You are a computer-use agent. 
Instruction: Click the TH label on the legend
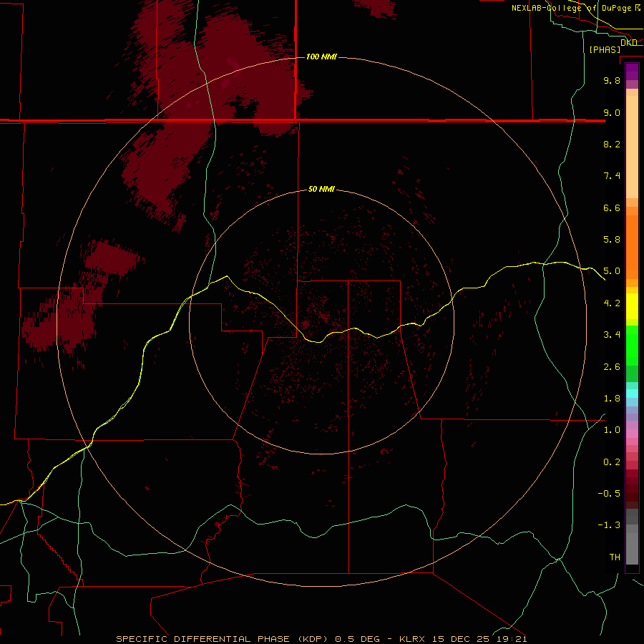click(x=615, y=557)
